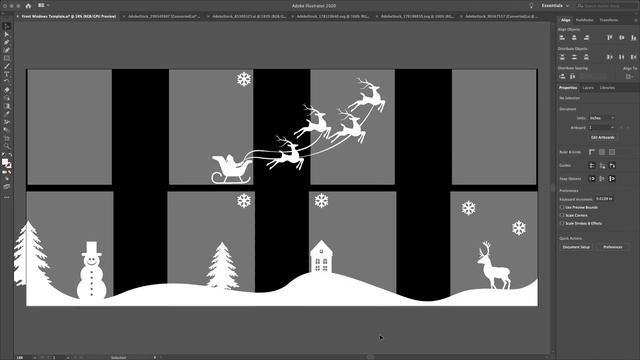
Task: Open the Align panel options menu
Action: (x=636, y=20)
